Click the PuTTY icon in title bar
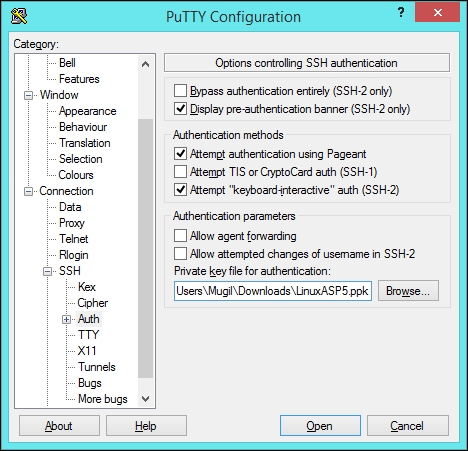The width and height of the screenshot is (468, 451). pos(19,16)
